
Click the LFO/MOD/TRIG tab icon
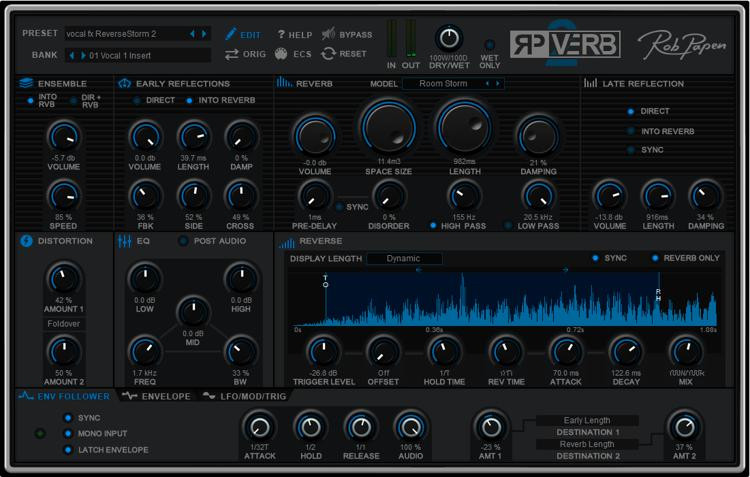point(209,396)
